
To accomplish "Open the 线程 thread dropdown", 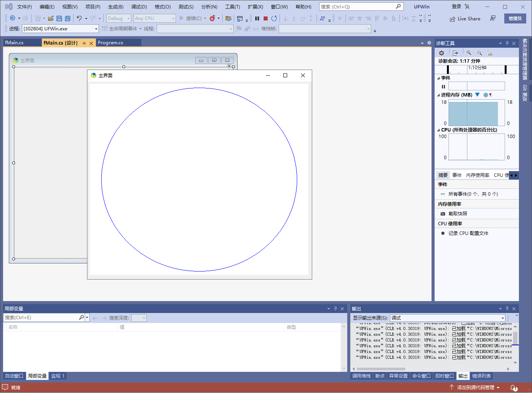I will tap(195, 29).
